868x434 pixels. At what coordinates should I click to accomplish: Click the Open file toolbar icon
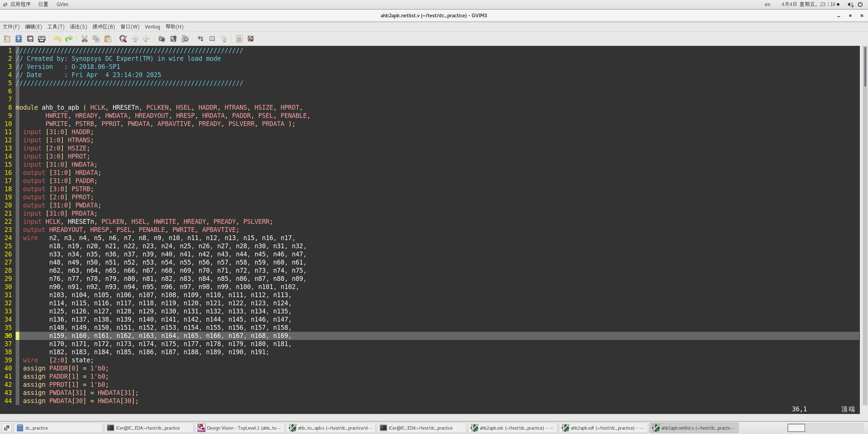coord(7,39)
